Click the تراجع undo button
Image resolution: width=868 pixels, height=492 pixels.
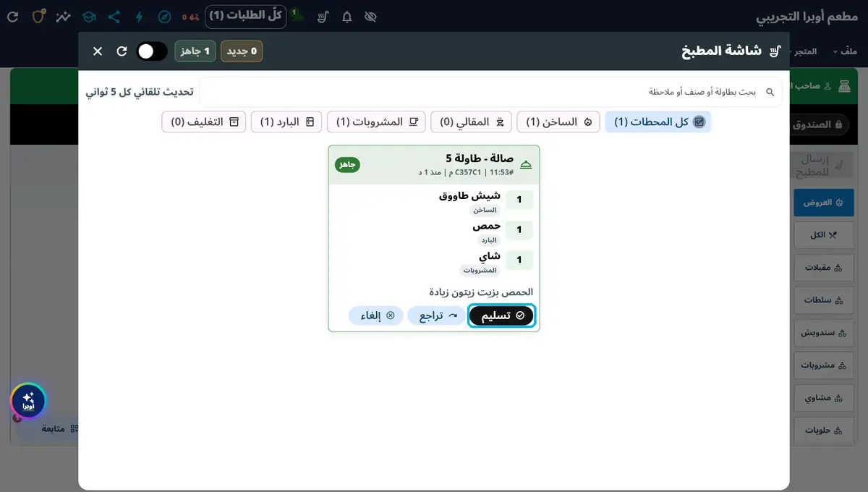tap(436, 316)
